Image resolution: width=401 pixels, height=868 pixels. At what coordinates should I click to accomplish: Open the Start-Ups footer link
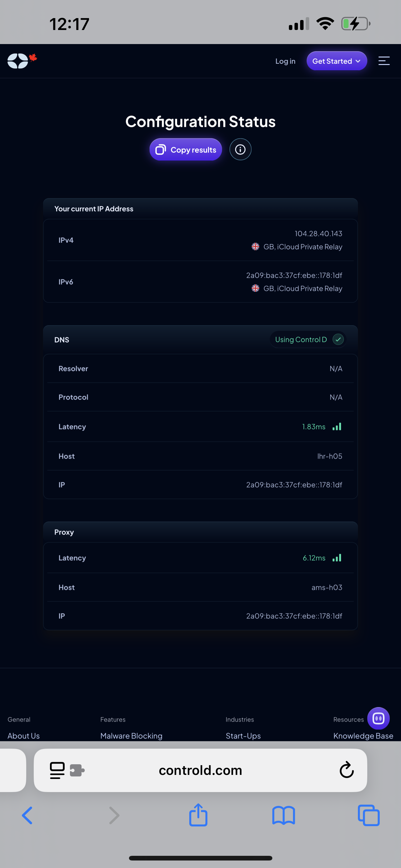(x=243, y=736)
